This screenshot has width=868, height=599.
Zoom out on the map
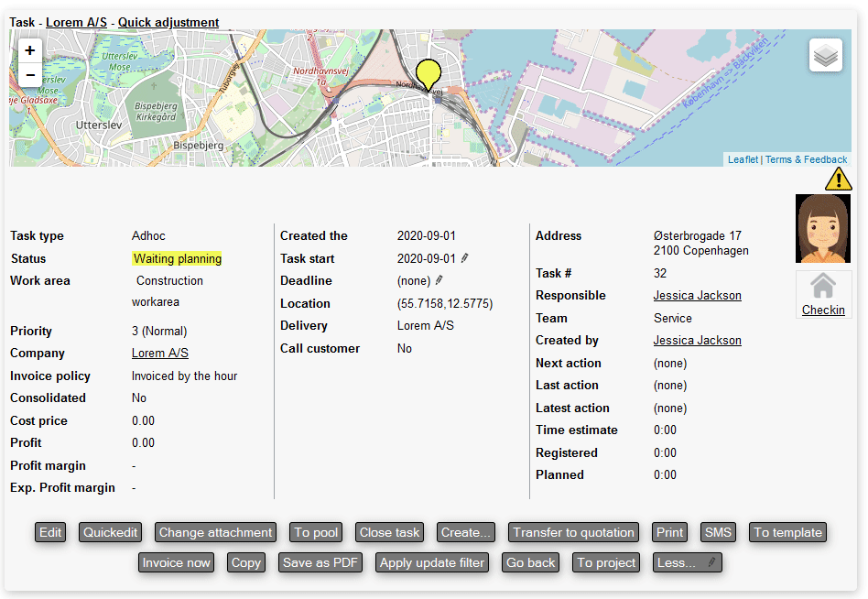30,75
